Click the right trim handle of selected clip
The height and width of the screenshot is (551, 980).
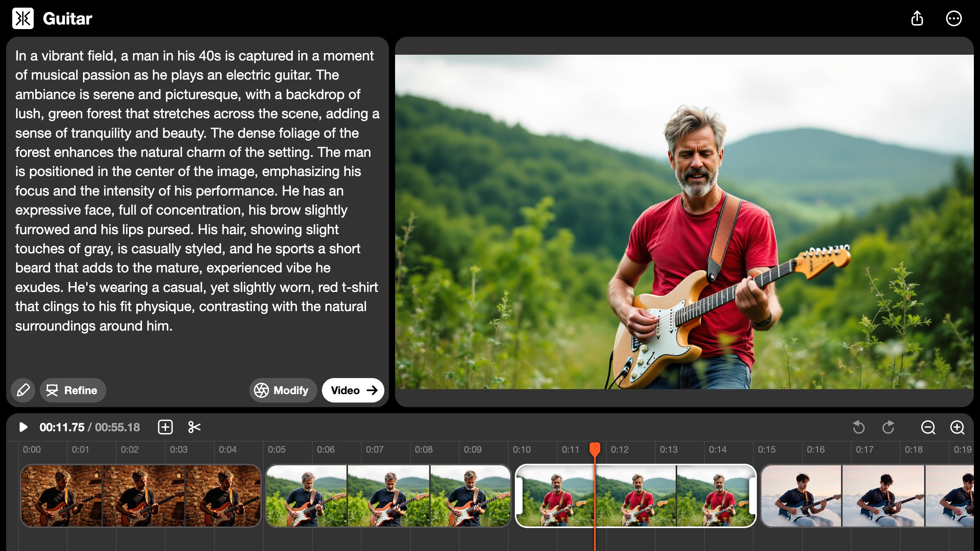[753, 496]
